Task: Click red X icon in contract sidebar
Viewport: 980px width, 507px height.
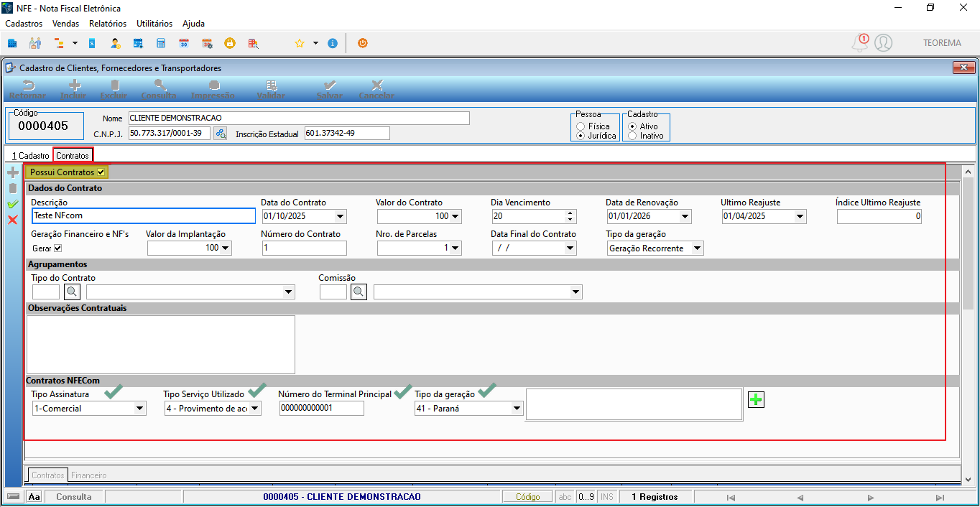Action: click(12, 220)
